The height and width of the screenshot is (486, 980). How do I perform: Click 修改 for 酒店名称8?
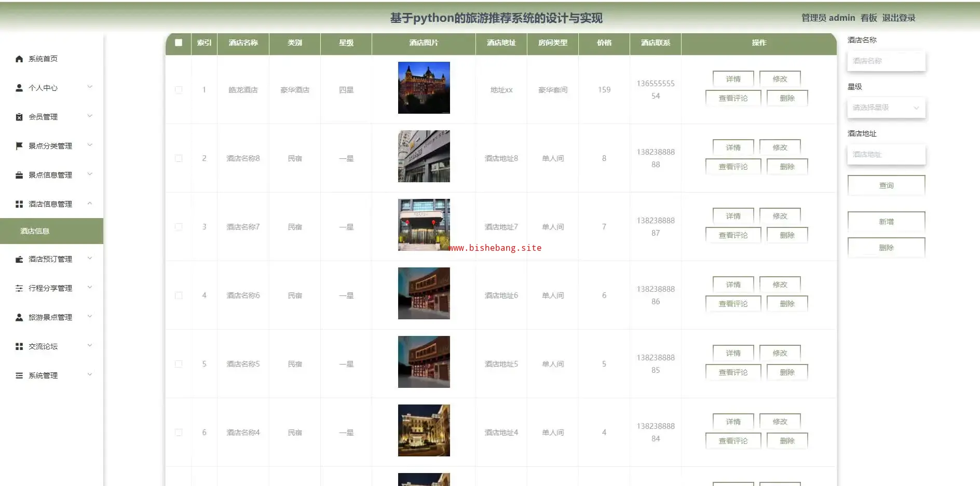coord(780,147)
